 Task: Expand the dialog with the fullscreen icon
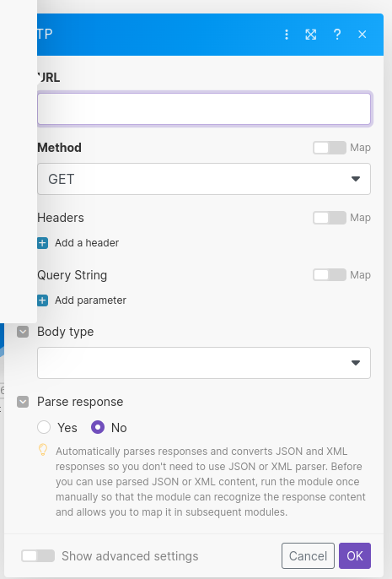[311, 35]
